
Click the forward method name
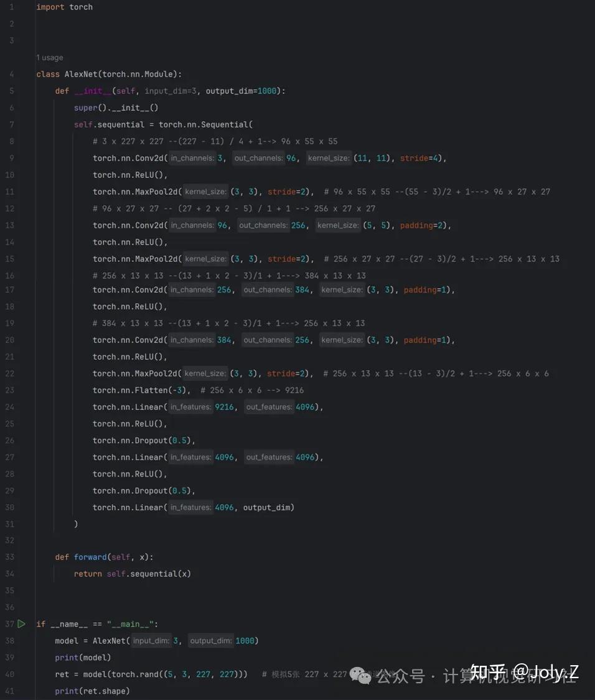coord(90,557)
